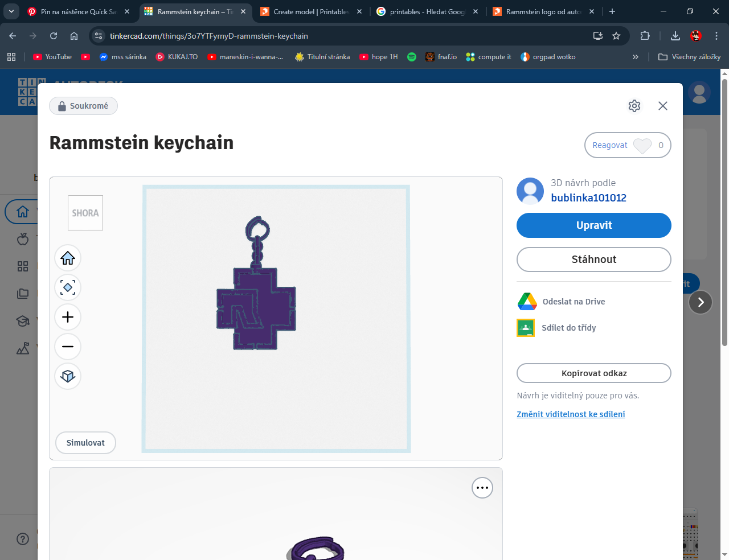Click the Stáhnout button

tap(594, 260)
